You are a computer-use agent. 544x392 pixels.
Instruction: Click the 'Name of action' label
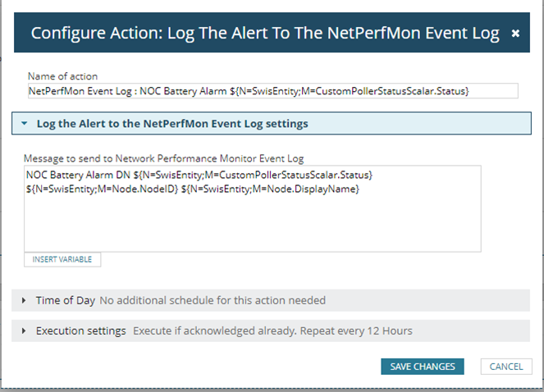(x=63, y=76)
